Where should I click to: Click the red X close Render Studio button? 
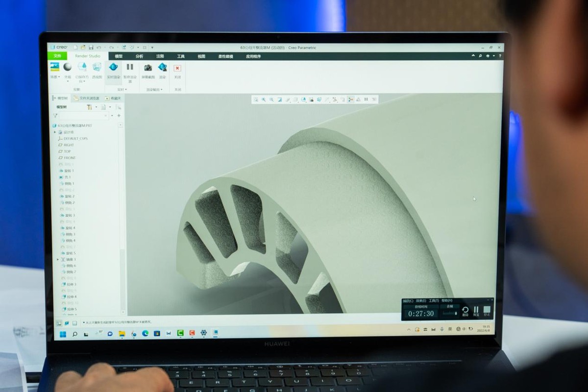(x=177, y=68)
